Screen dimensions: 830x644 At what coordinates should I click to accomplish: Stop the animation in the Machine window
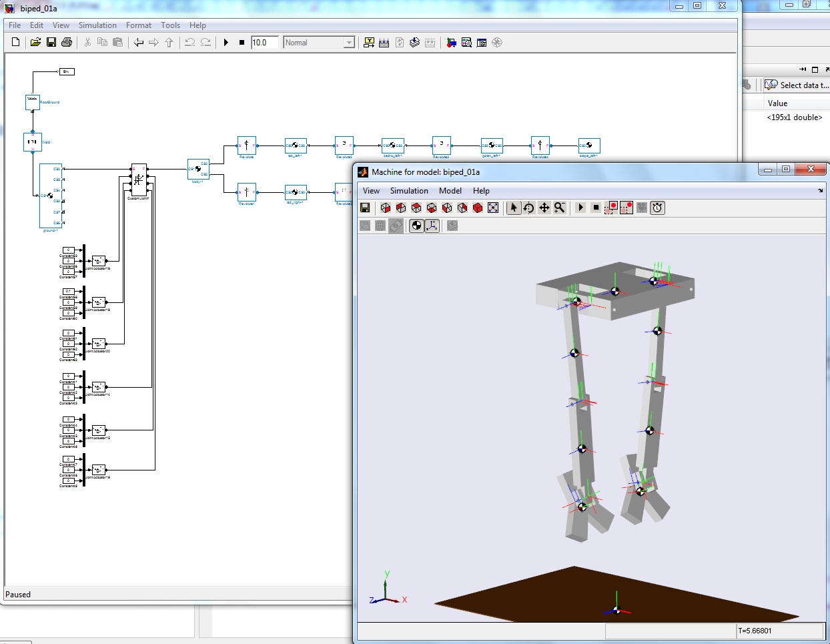tap(596, 208)
